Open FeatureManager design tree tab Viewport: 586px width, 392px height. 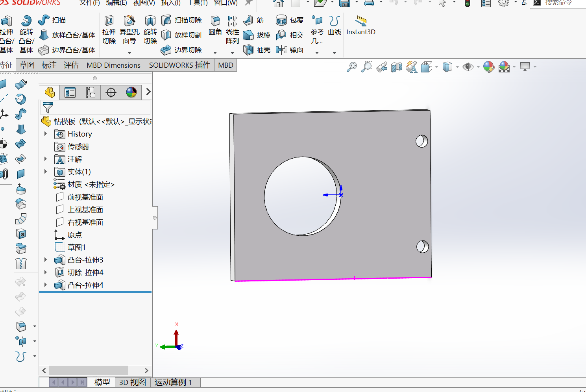pos(50,92)
